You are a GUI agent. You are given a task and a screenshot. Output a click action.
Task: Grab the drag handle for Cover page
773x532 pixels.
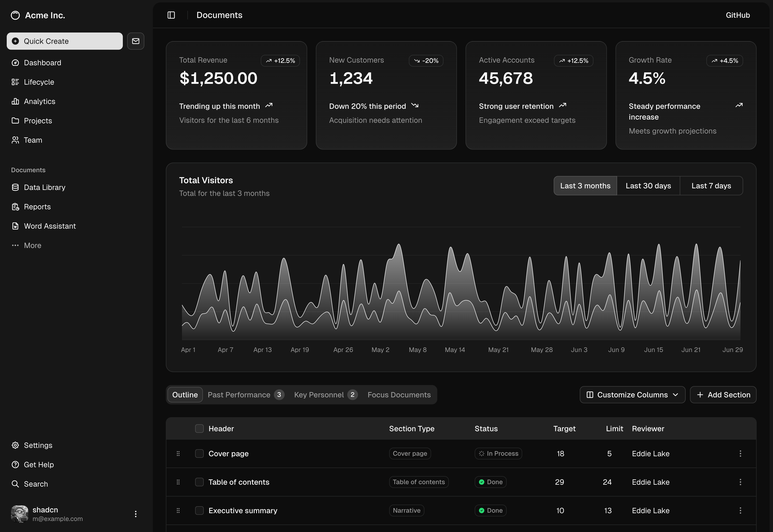(178, 454)
